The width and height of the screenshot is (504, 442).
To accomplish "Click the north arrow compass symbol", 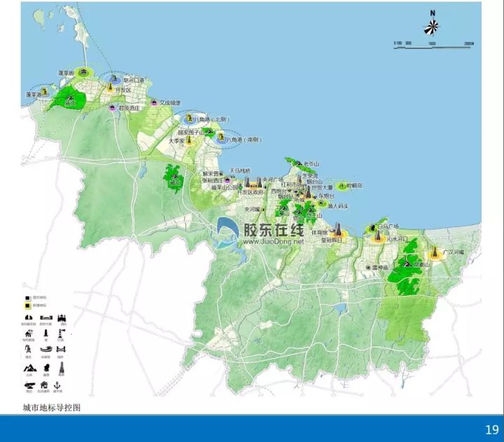I will pyautogui.click(x=433, y=27).
